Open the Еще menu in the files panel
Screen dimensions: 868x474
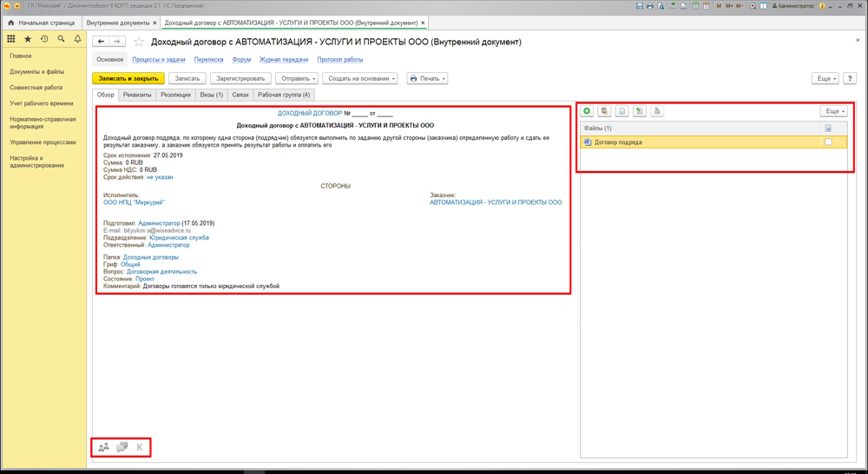click(x=833, y=111)
